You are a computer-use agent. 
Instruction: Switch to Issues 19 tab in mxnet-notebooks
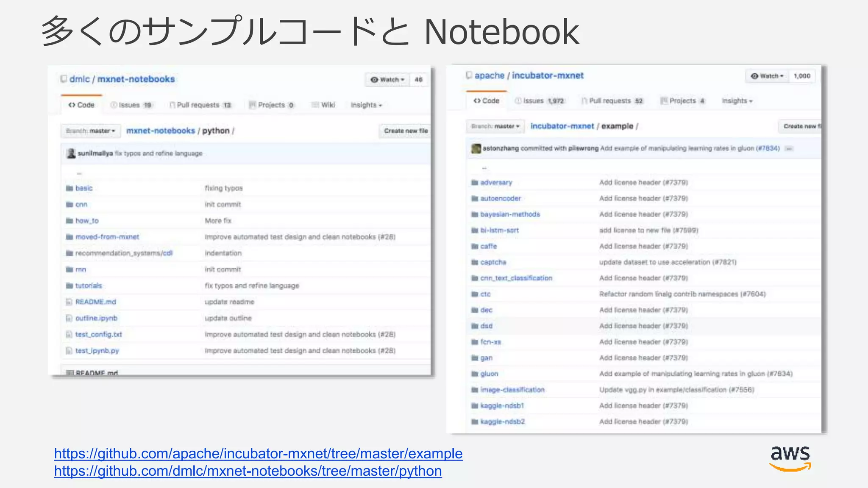tap(131, 105)
